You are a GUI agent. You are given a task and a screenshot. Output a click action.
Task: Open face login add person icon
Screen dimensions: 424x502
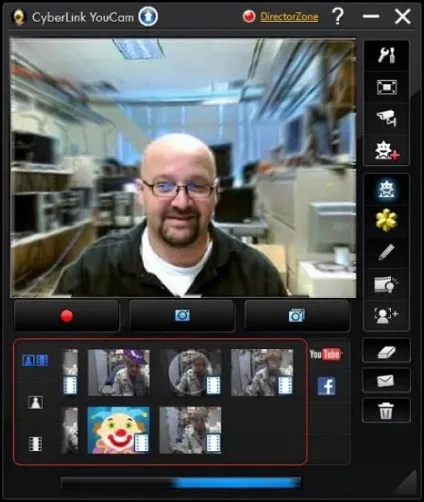[387, 315]
